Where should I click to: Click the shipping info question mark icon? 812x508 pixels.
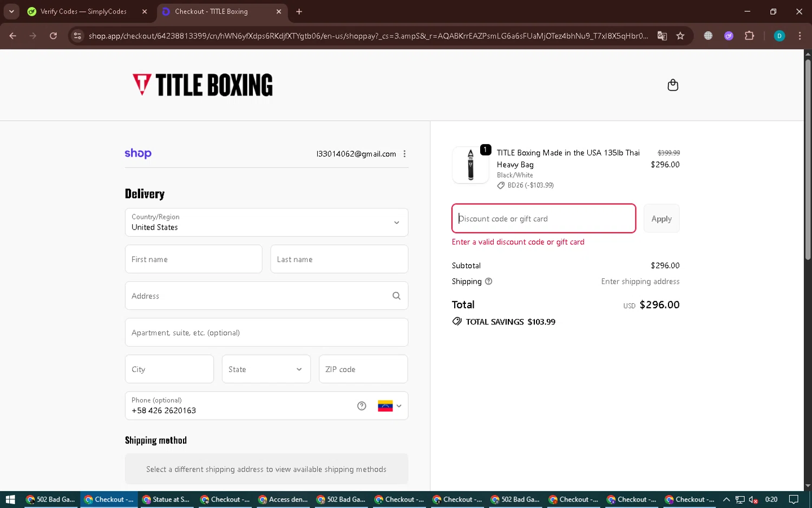coord(489,282)
